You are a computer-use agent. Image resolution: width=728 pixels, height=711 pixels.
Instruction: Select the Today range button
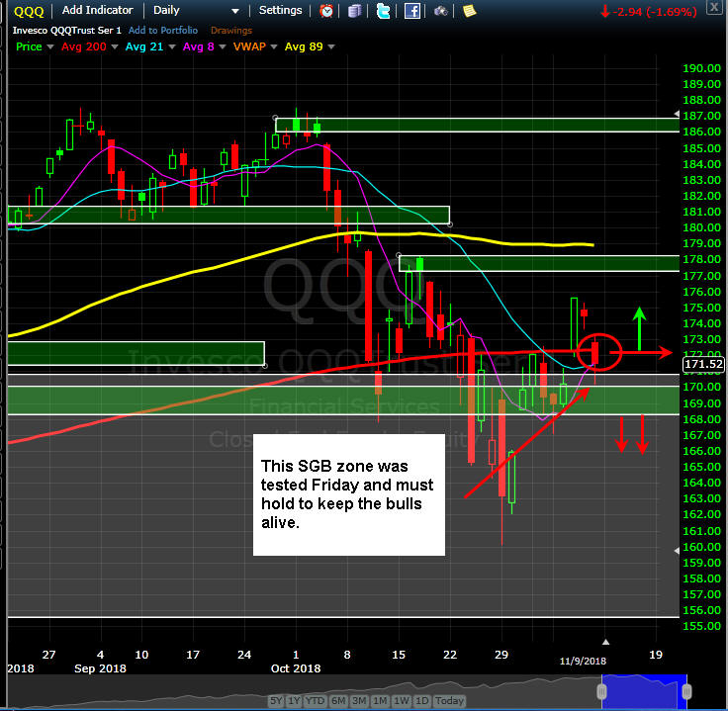449,700
